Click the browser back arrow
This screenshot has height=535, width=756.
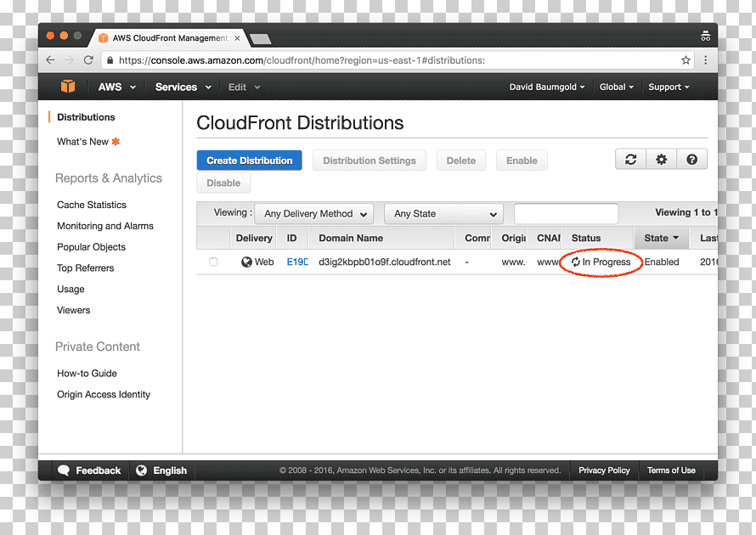click(50, 60)
